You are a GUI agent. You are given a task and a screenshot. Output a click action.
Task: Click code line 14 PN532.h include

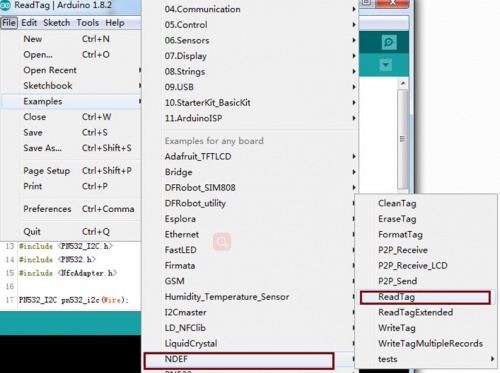click(x=57, y=259)
